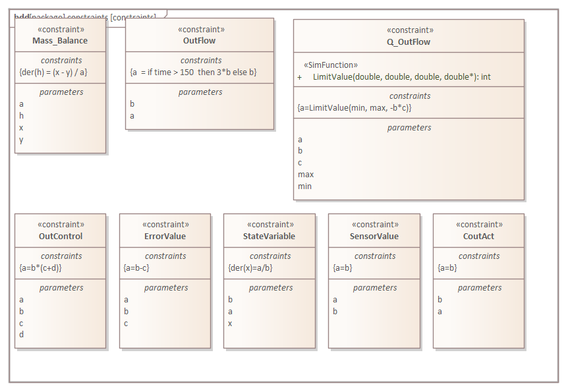
Task: Select the OutControl constraint block title
Action: click(x=61, y=237)
